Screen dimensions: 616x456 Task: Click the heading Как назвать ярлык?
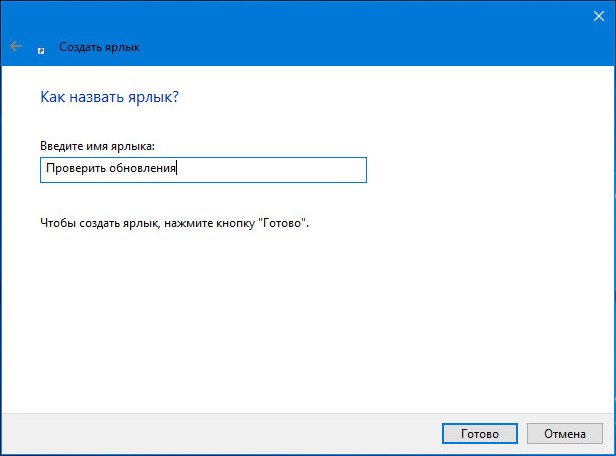pos(109,97)
